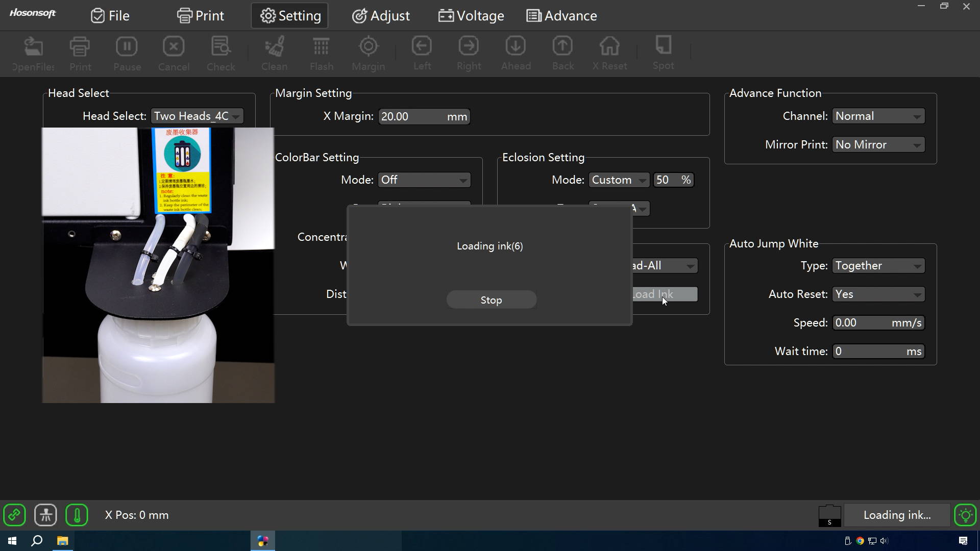This screenshot has height=551, width=980.
Task: Click the Eclosion percent input field
Action: tap(674, 180)
